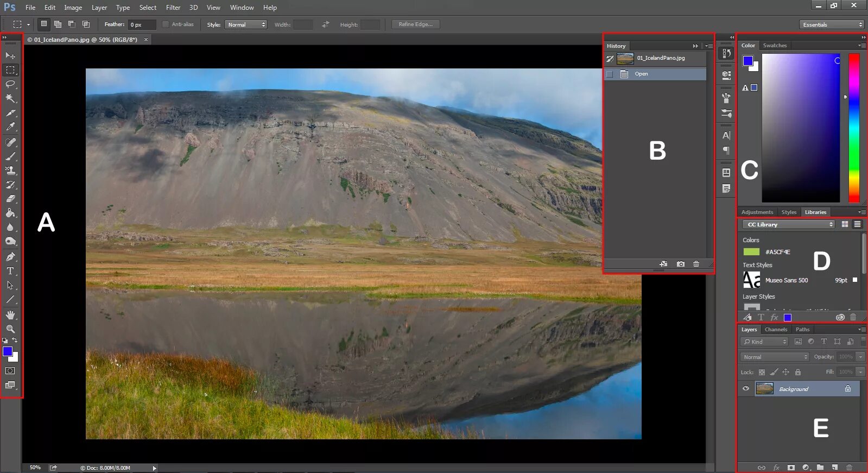Click the hue spectrum slider in Color panel

[x=854, y=128]
